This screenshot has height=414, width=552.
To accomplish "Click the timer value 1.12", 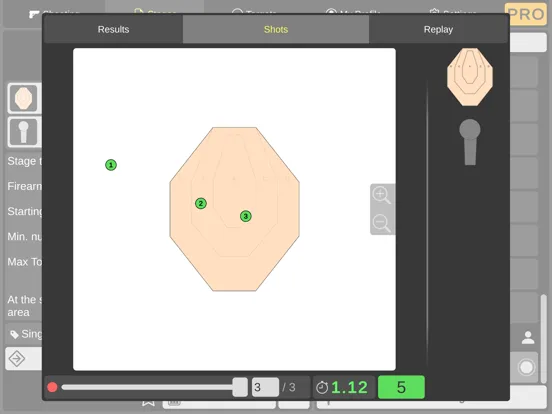I will [349, 388].
